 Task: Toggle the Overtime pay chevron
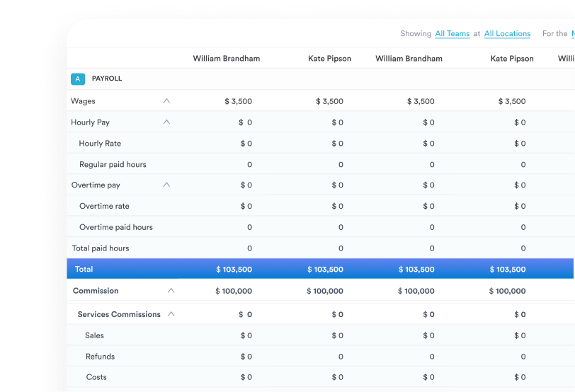pyautogui.click(x=166, y=185)
